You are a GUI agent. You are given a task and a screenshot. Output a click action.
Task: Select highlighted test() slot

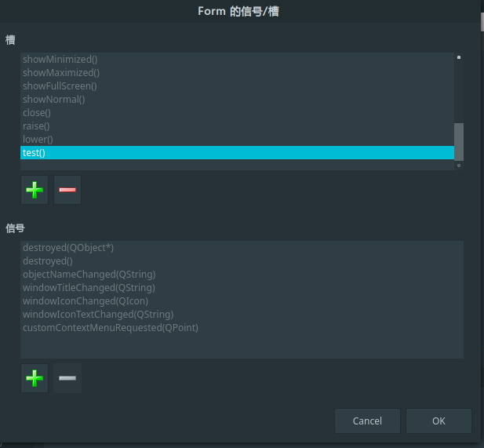[237, 152]
